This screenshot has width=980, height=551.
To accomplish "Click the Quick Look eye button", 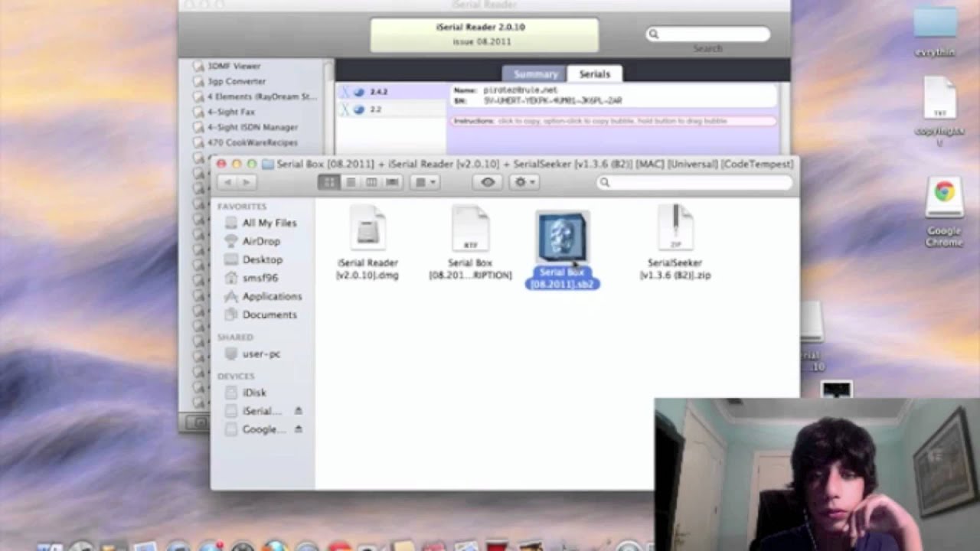I will pyautogui.click(x=488, y=182).
